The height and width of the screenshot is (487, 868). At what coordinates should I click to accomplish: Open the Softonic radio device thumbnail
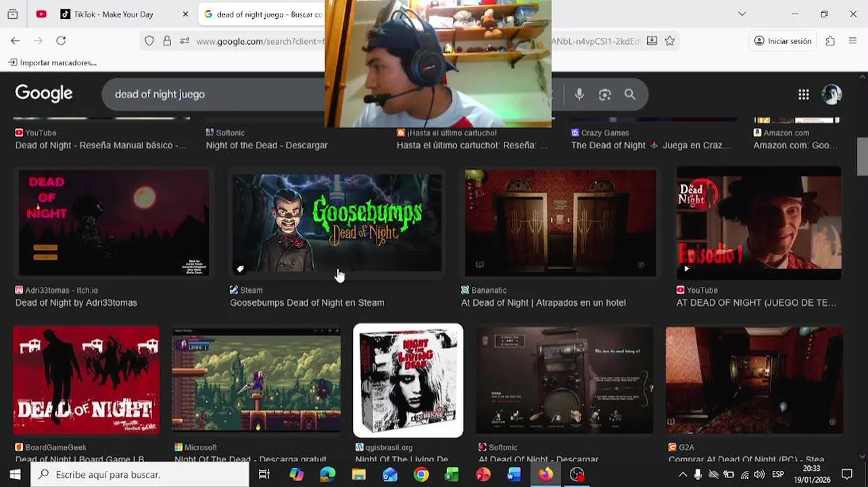(564, 380)
